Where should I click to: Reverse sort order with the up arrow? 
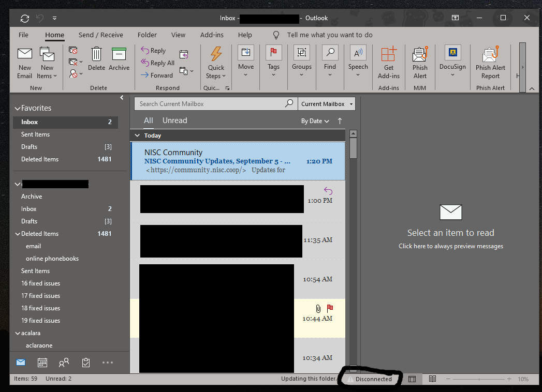pyautogui.click(x=340, y=121)
